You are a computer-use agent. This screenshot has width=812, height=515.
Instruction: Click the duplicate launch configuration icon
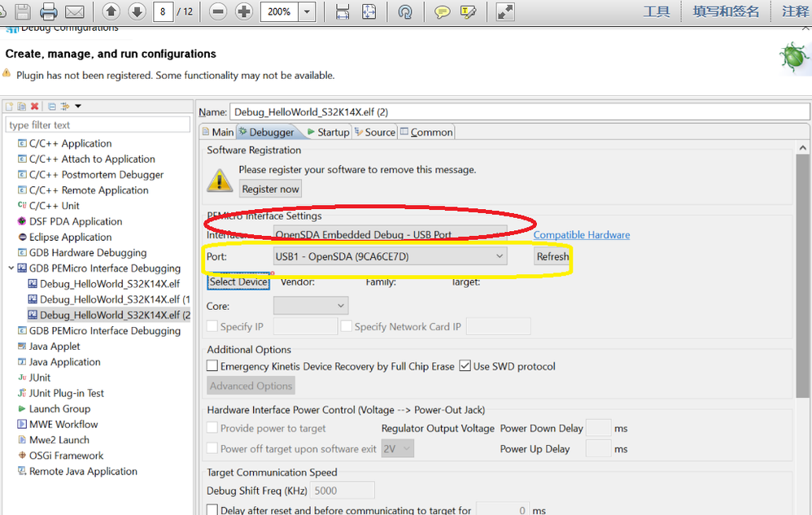point(22,106)
